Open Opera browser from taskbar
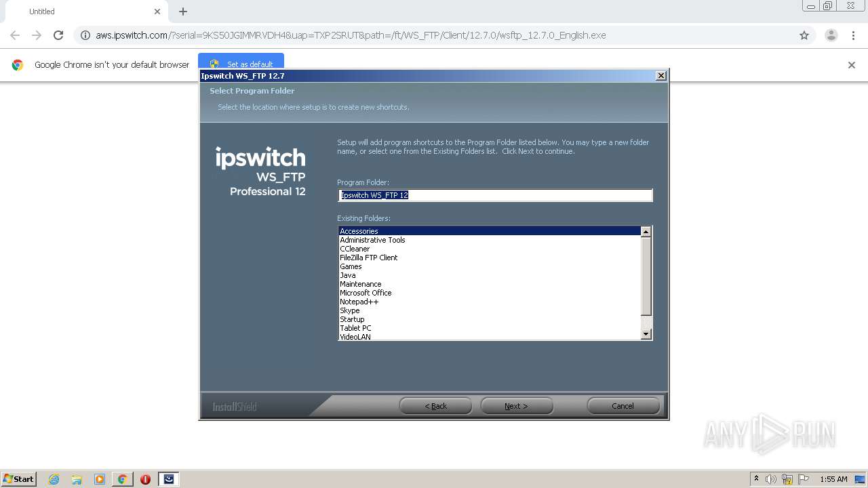The height and width of the screenshot is (488, 868). click(145, 479)
